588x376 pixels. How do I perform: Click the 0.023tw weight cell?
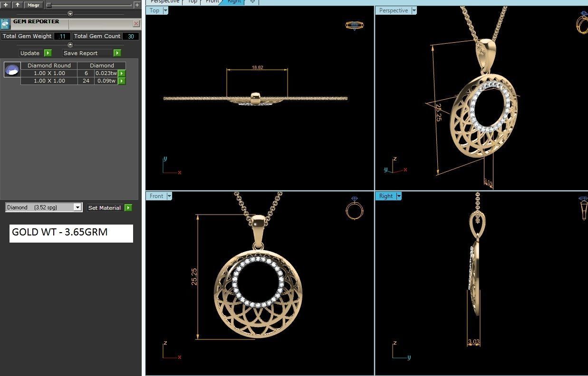[x=106, y=73]
